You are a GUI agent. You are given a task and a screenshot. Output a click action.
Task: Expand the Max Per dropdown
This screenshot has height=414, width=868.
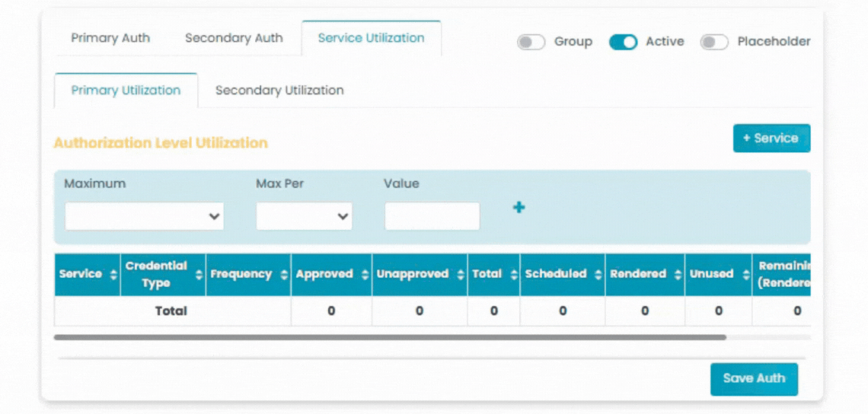click(x=304, y=216)
